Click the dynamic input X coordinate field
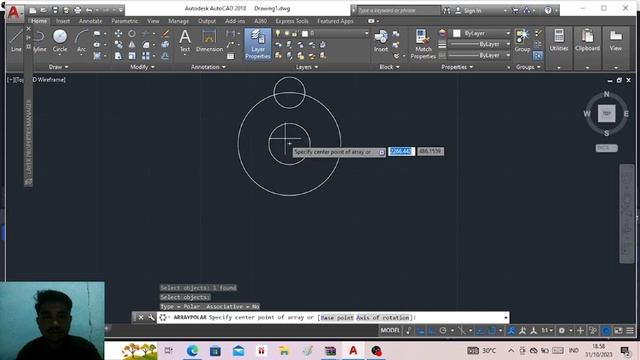The height and width of the screenshot is (360, 640). [401, 151]
